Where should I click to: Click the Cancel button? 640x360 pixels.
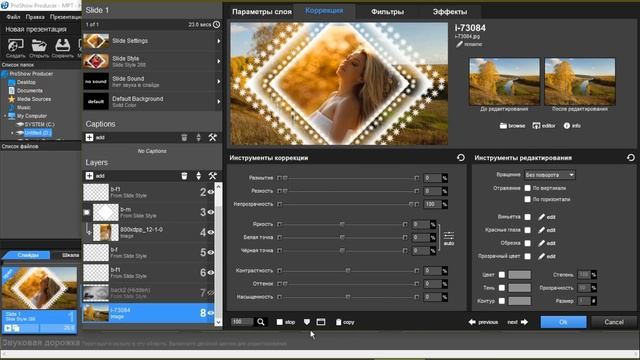click(x=613, y=322)
